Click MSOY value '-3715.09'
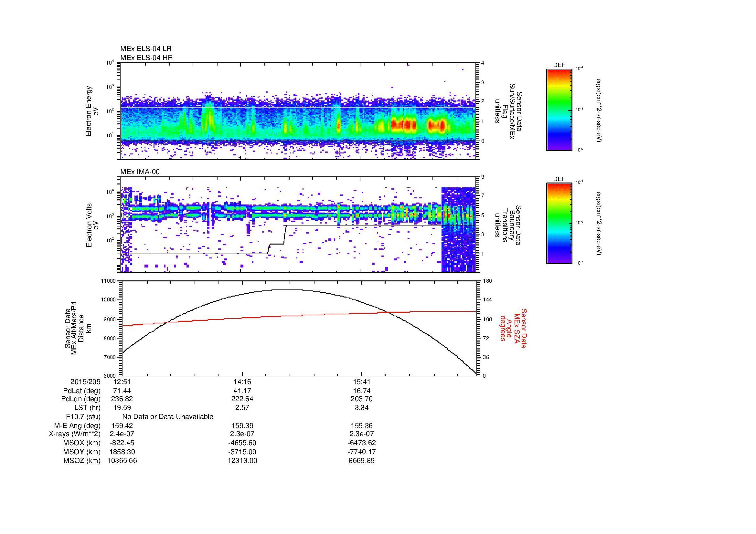The width and height of the screenshot is (756, 534). pos(242,452)
